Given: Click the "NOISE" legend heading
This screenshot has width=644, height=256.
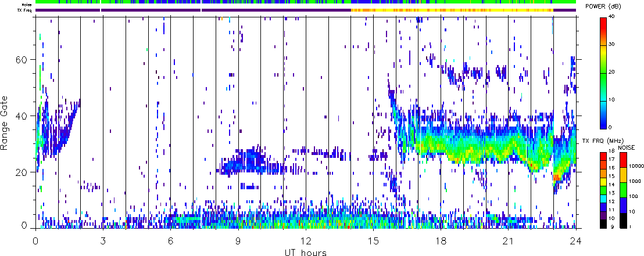Looking at the screenshot, I should click(627, 147).
